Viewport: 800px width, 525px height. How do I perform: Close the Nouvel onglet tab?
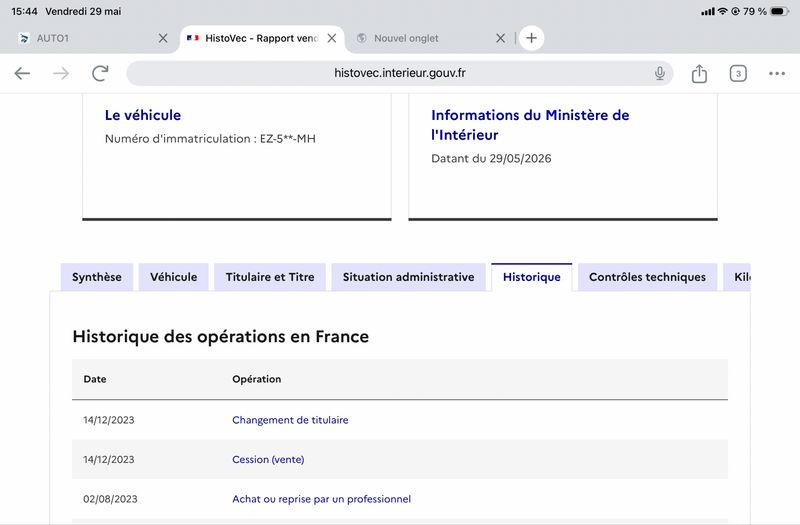[501, 38]
